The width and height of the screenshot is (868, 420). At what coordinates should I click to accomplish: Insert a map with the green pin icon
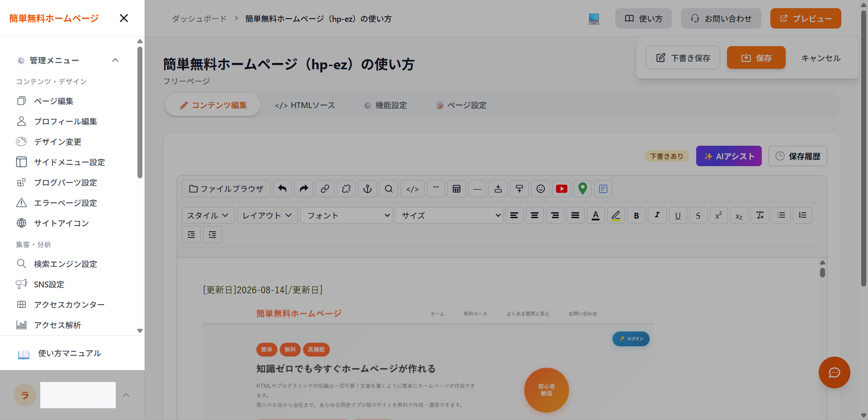click(583, 189)
